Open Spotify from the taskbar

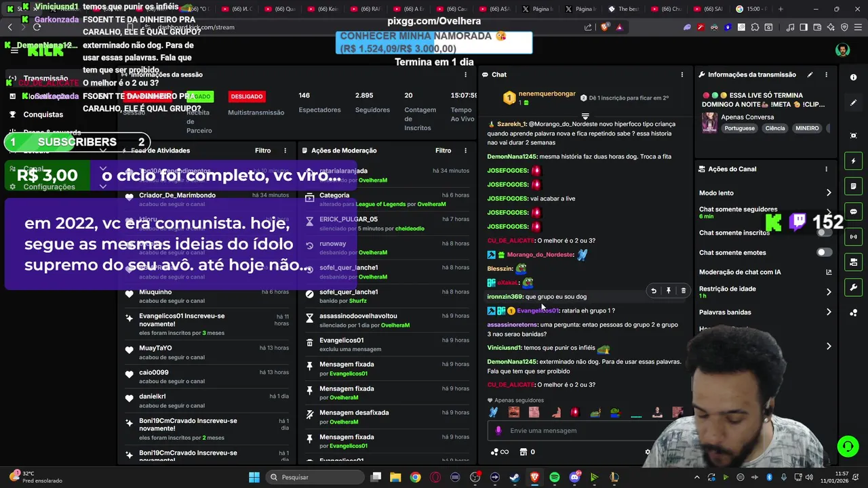click(555, 477)
